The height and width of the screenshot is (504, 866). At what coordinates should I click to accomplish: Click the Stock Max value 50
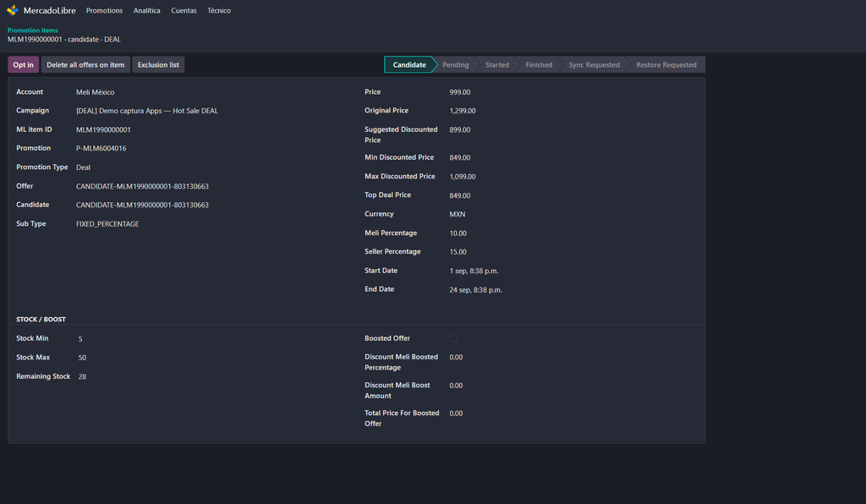click(82, 358)
